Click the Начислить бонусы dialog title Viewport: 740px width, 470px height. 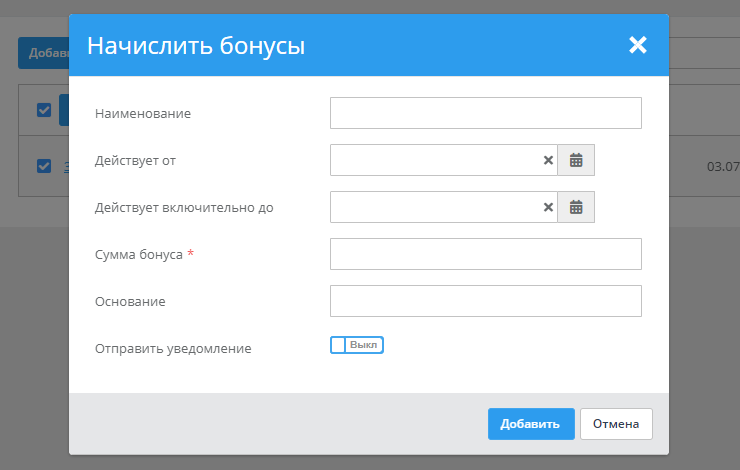coord(196,46)
